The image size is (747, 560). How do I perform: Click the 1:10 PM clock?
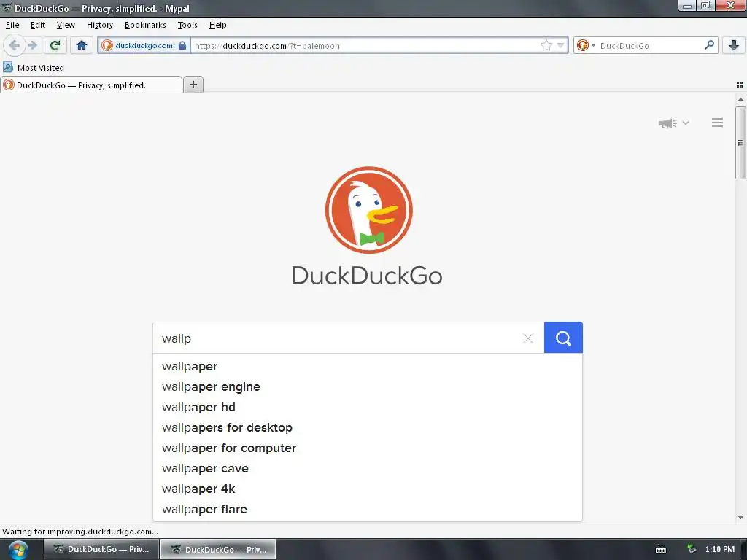click(x=720, y=549)
